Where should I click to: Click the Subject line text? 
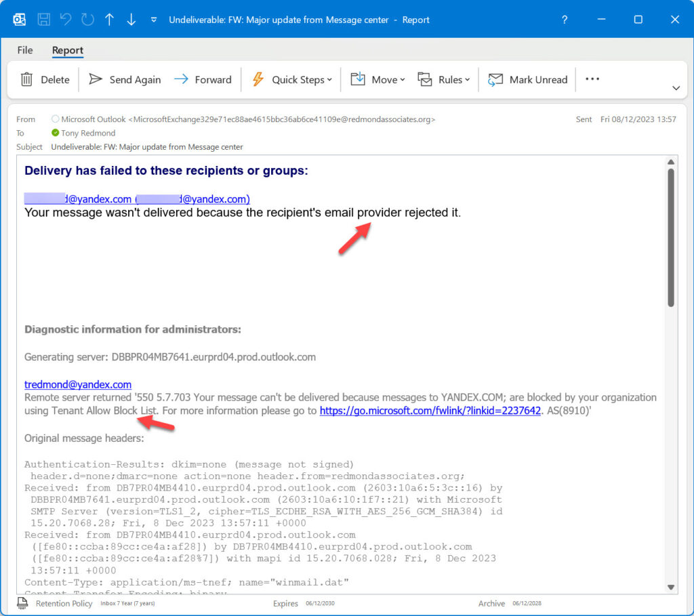[x=147, y=146]
